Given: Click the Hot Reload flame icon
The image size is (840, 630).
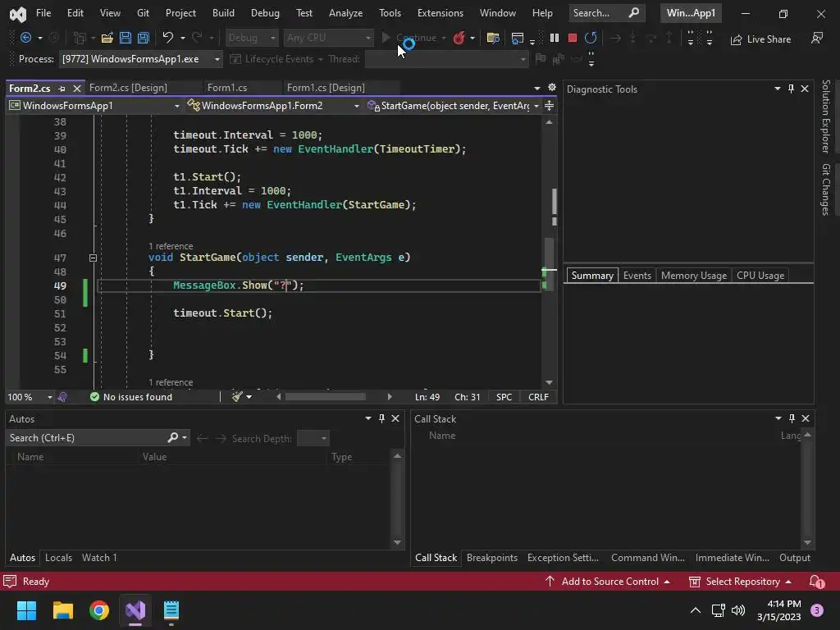Looking at the screenshot, I should coord(459,38).
